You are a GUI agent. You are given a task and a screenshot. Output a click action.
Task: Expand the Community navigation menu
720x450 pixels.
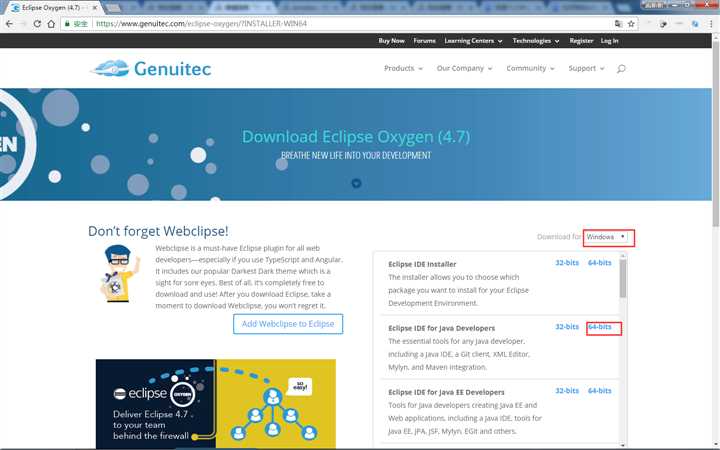[x=530, y=68]
